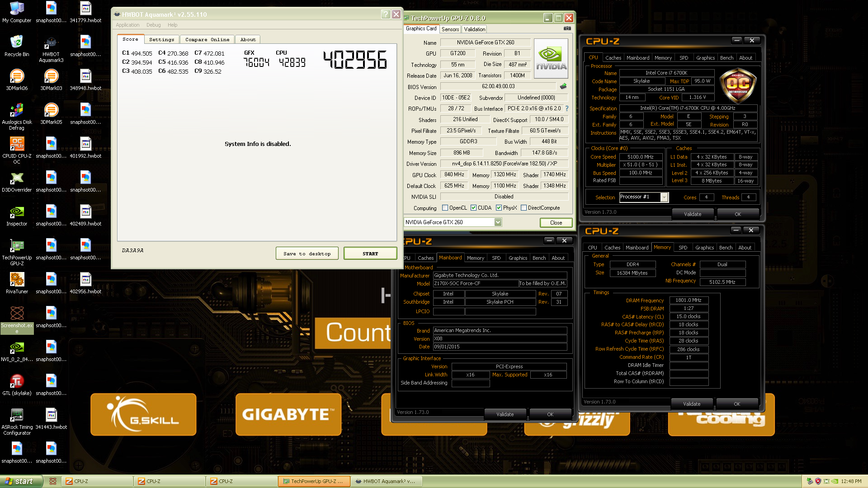Click OK in the Memory CPU-Z window
This screenshot has height=488, width=868.
(x=737, y=404)
